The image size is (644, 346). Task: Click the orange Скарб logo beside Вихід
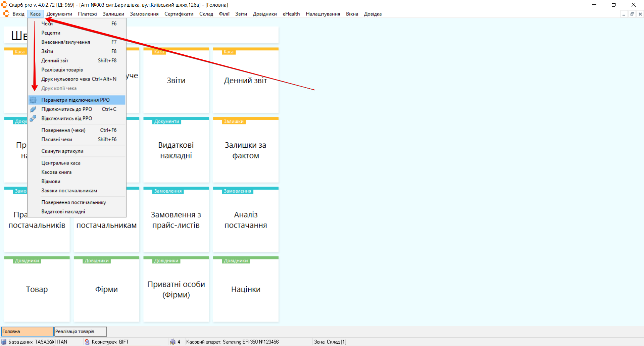click(6, 14)
